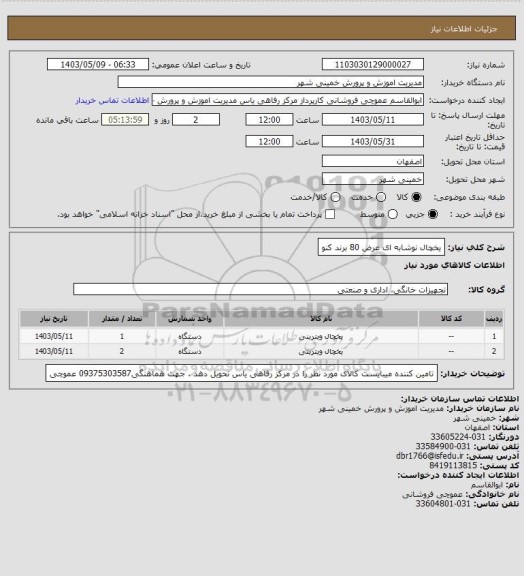Click the buyer notes field with 09375303587

click(x=241, y=374)
